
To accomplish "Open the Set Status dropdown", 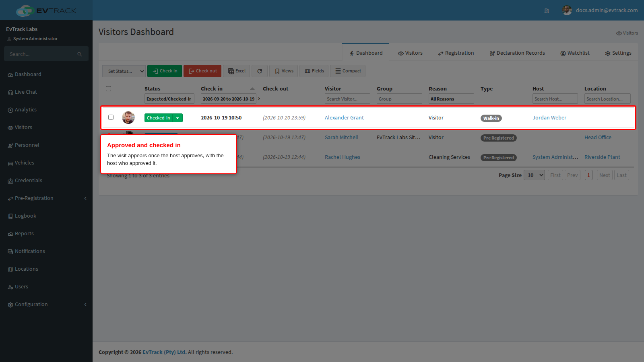I will coord(124,71).
